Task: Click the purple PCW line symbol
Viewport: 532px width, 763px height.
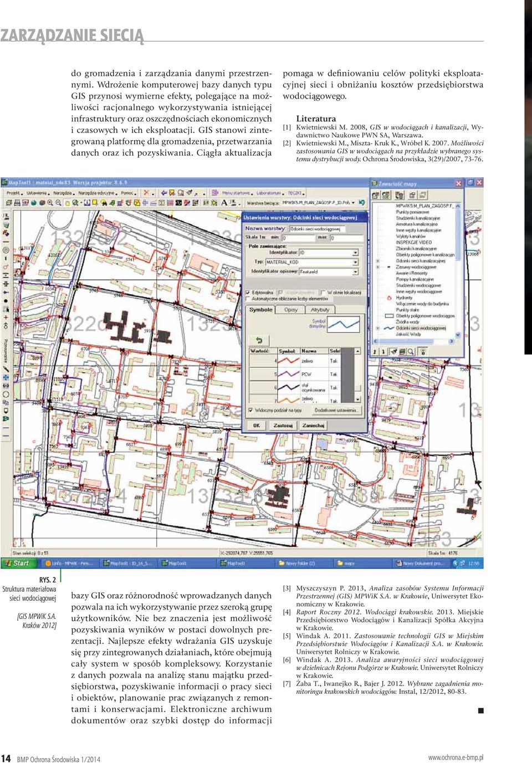Action: [288, 374]
